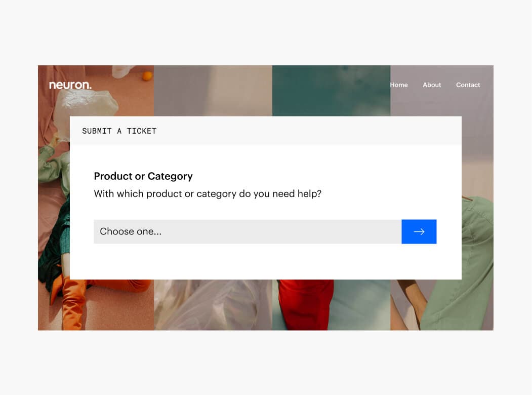The width and height of the screenshot is (532, 395).
Task: Click the gray ticket card header bar
Action: [x=266, y=131]
